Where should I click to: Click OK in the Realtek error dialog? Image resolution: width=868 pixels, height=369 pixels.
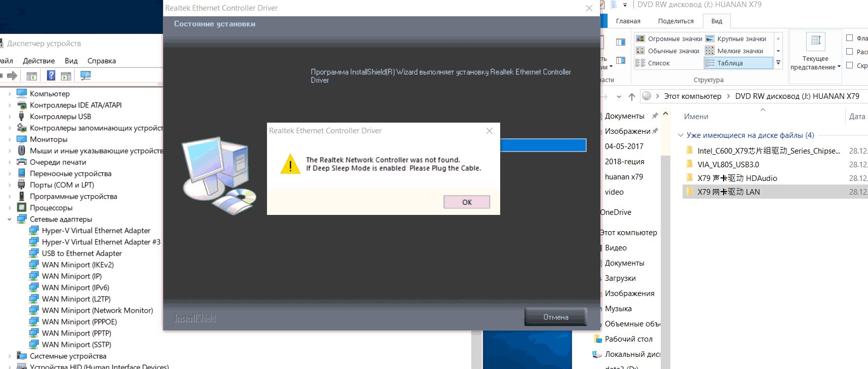[x=467, y=202]
